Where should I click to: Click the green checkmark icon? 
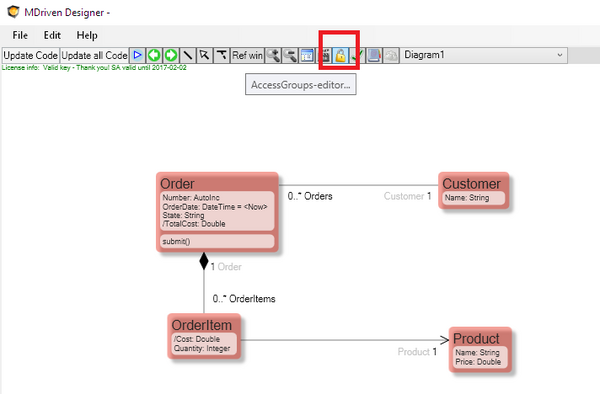(x=357, y=55)
